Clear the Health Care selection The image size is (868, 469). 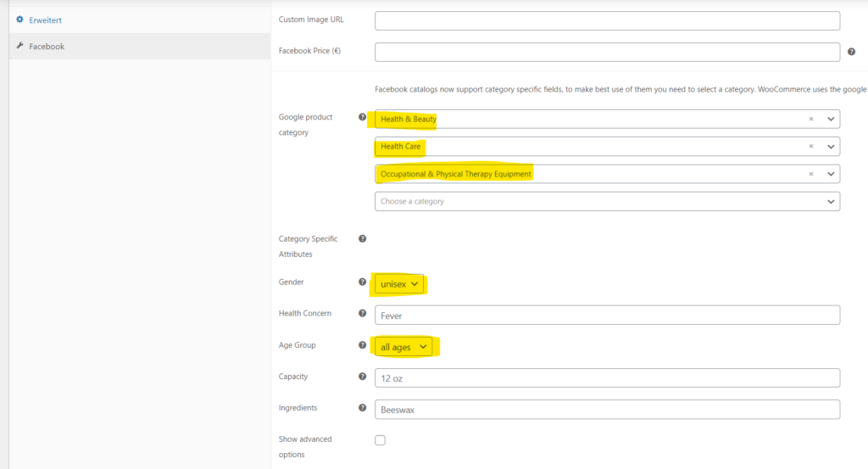[x=811, y=146]
